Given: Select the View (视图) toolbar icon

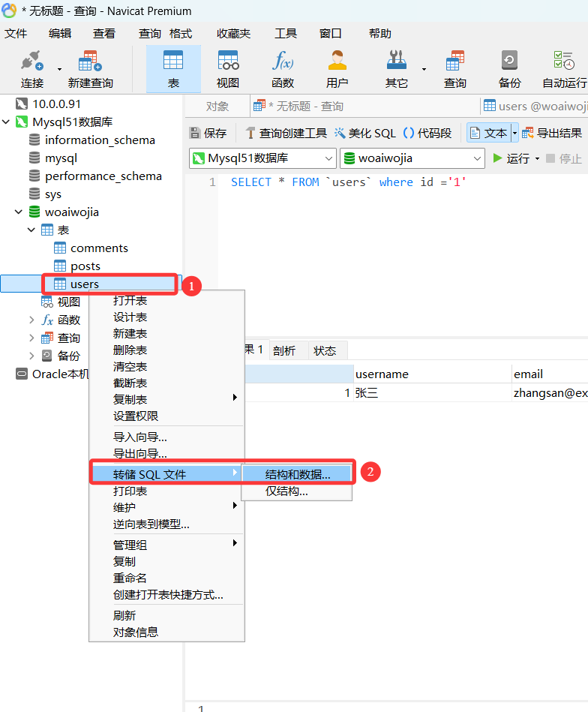Looking at the screenshot, I should tap(227, 69).
